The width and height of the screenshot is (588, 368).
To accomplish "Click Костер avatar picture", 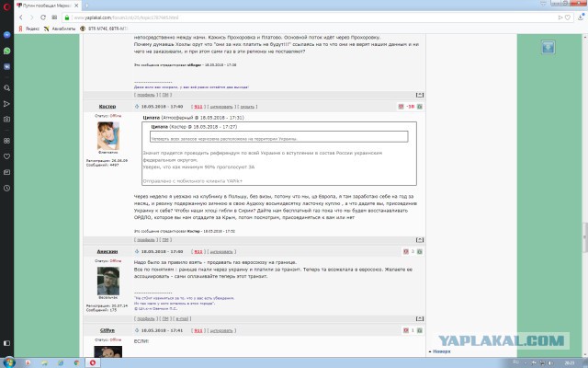I will [108, 135].
